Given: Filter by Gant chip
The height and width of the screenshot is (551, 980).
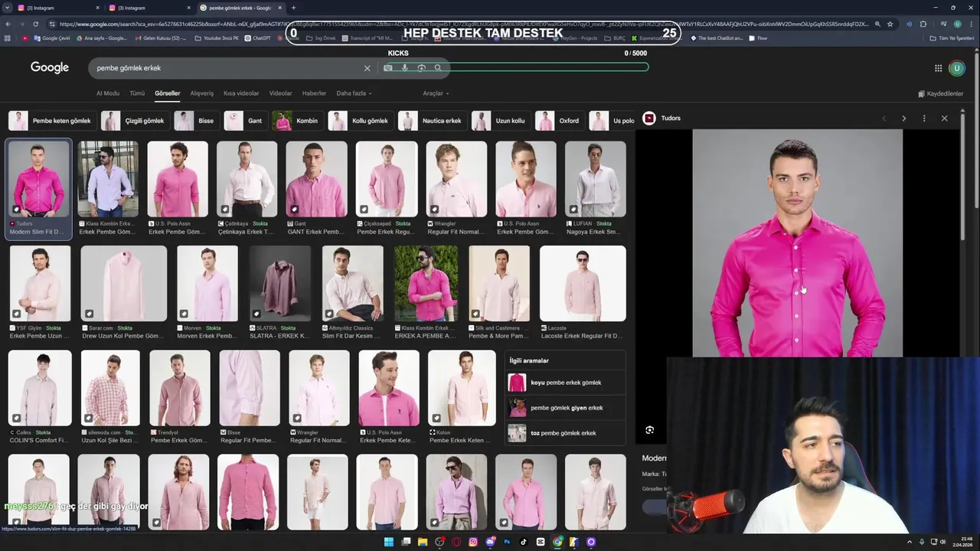Looking at the screenshot, I should point(244,121).
